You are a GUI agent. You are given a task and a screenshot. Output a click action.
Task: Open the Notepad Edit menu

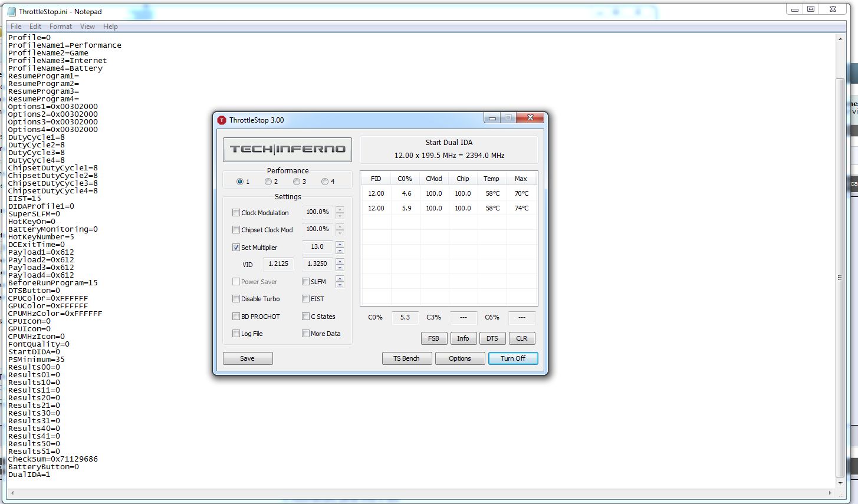(35, 27)
